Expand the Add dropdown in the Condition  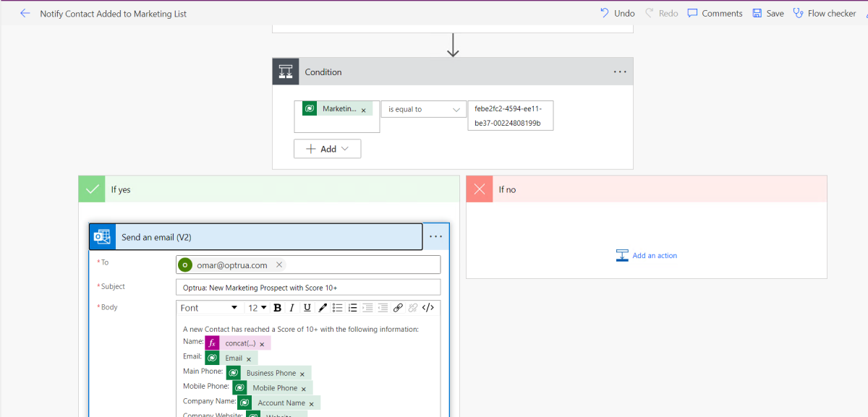click(x=327, y=149)
